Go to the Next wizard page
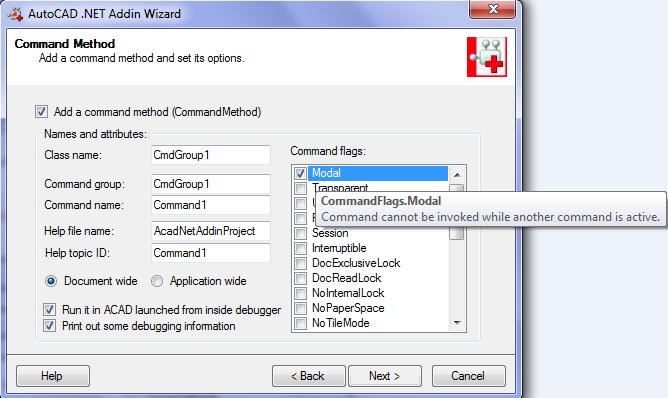The width and height of the screenshot is (668, 398). click(x=385, y=376)
